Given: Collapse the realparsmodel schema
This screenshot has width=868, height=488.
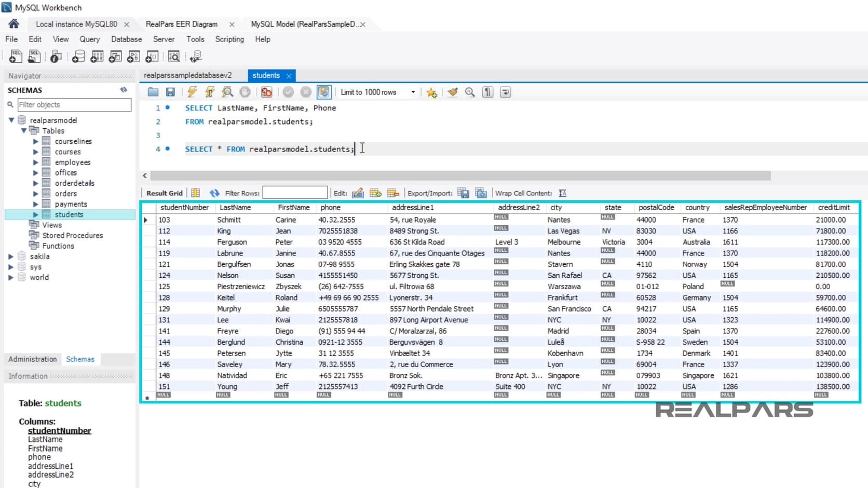Looking at the screenshot, I should pyautogui.click(x=11, y=120).
